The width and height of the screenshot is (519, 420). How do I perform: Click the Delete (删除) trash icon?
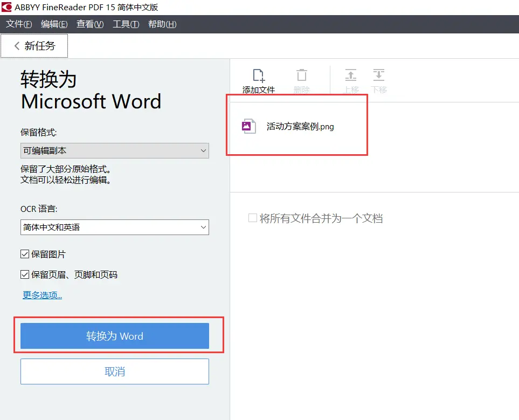301,75
